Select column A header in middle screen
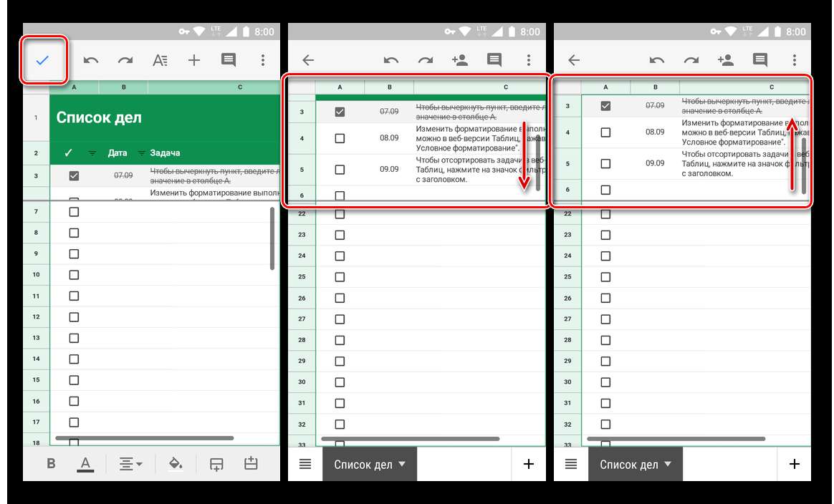This screenshot has height=504, width=834. tap(340, 87)
